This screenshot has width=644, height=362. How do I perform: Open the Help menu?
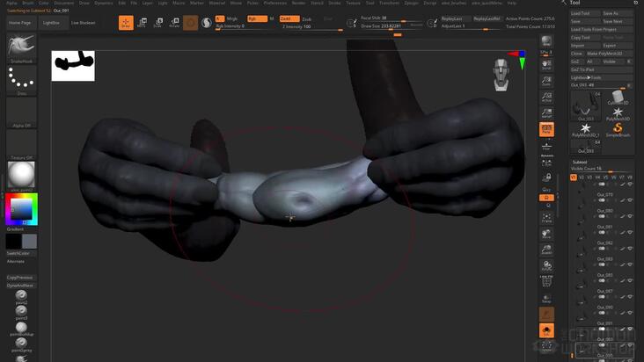pos(512,3)
